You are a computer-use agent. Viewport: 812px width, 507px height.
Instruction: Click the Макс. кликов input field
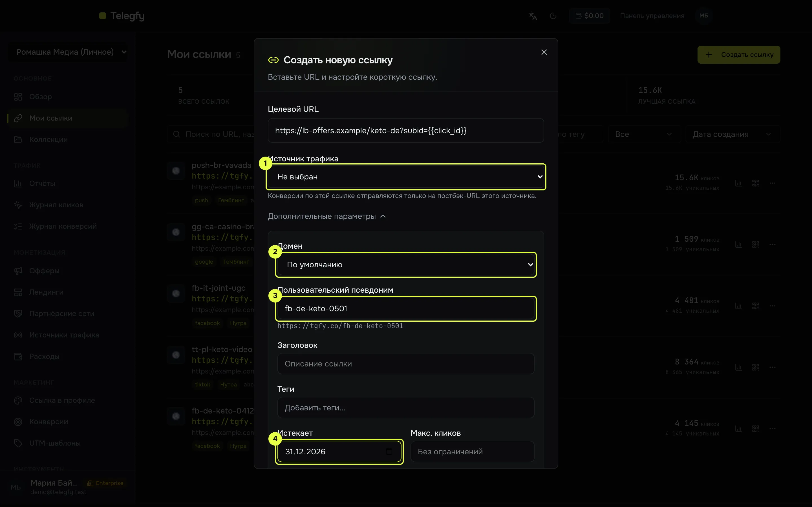point(472,451)
